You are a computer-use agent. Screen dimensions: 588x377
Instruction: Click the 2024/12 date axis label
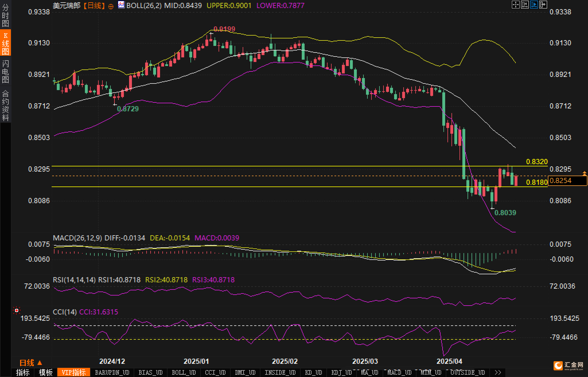pyautogui.click(x=112, y=361)
